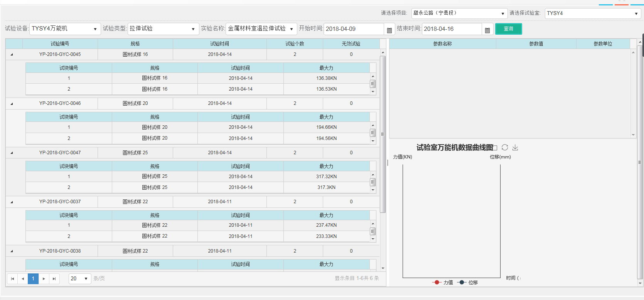Go to the first page of results

click(12, 278)
